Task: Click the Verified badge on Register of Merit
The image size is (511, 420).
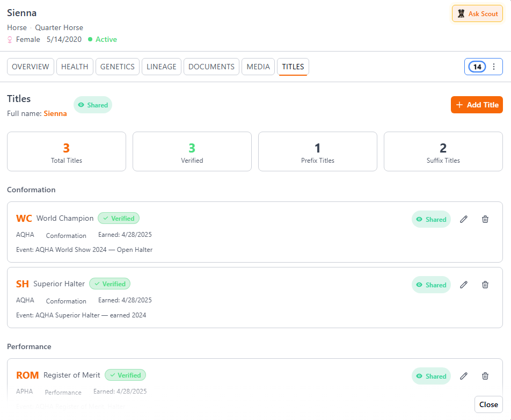Action: [x=126, y=375]
